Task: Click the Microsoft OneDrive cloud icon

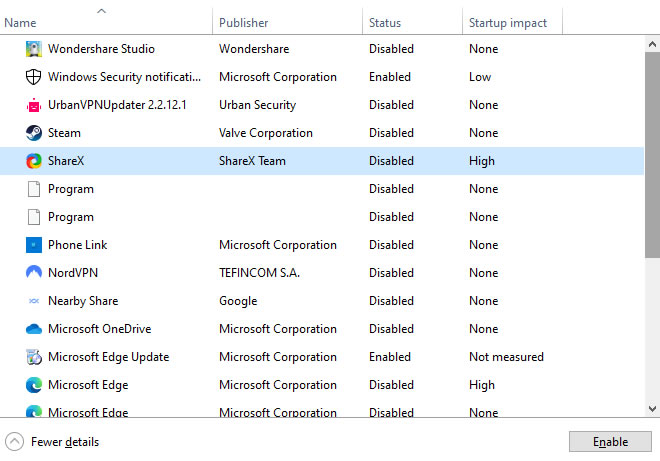Action: coord(34,329)
